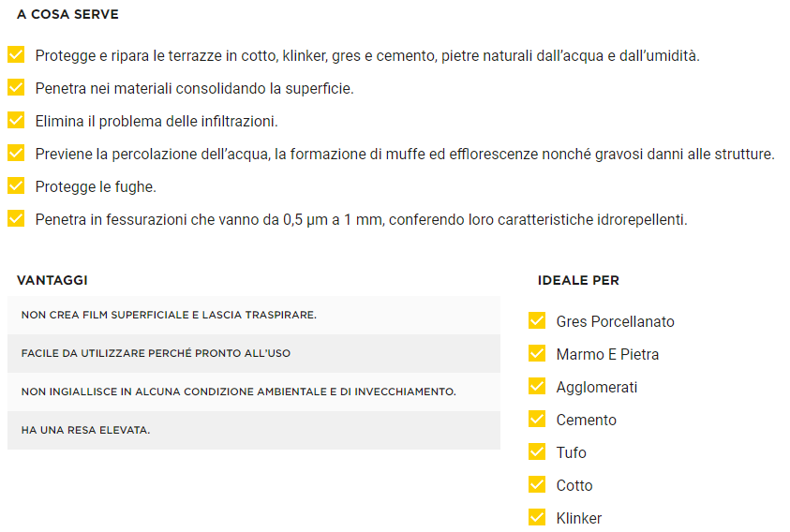Click checkmark beside 'Elimina il problema delle infiltrazioni'
Viewport: 790px width, 532px height.
[x=16, y=121]
